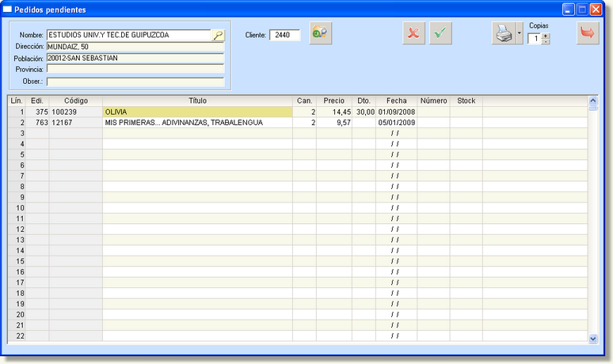Click price cell 9,57

pyautogui.click(x=334, y=123)
